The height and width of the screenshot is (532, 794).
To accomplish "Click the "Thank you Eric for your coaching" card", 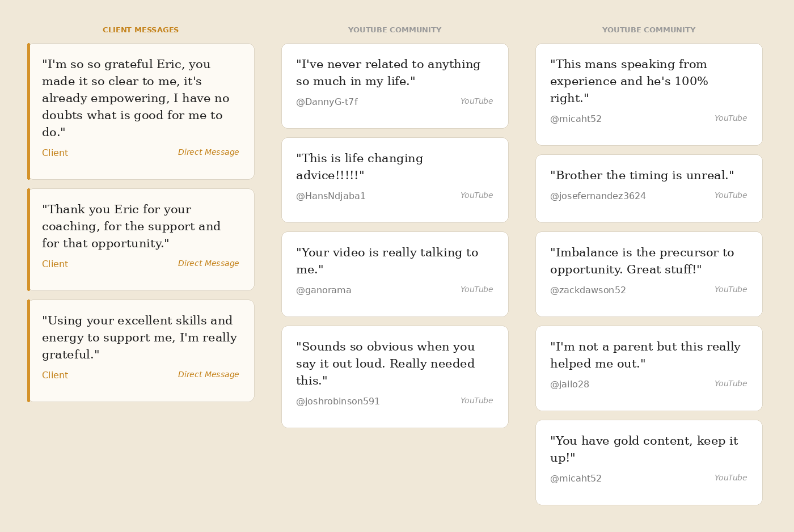I will click(141, 240).
